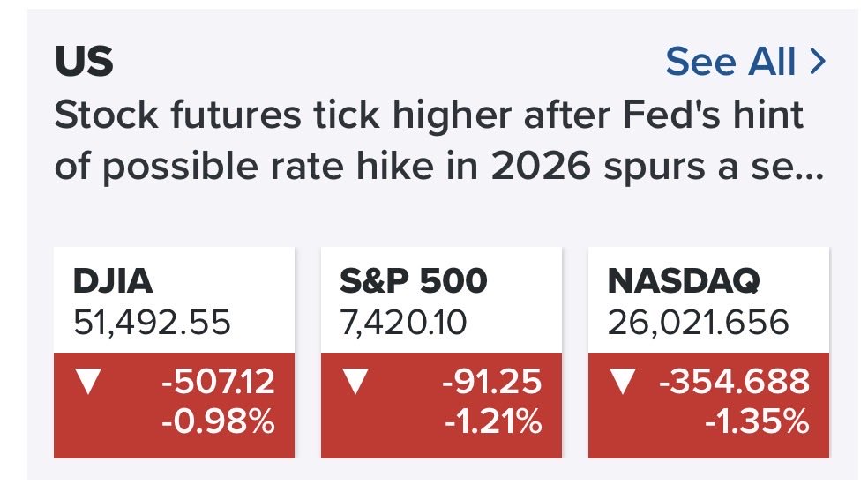
Task: Click the S&P 500 -91.25 point change
Action: click(491, 382)
